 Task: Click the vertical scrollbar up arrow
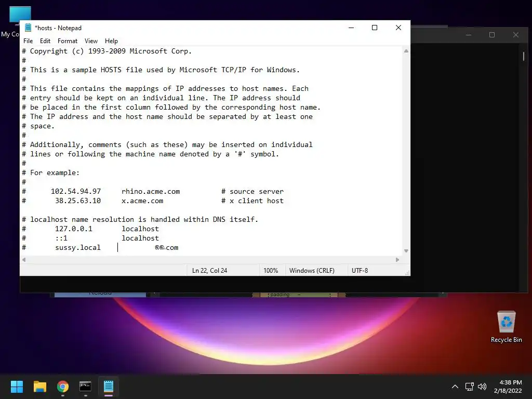[x=406, y=51]
